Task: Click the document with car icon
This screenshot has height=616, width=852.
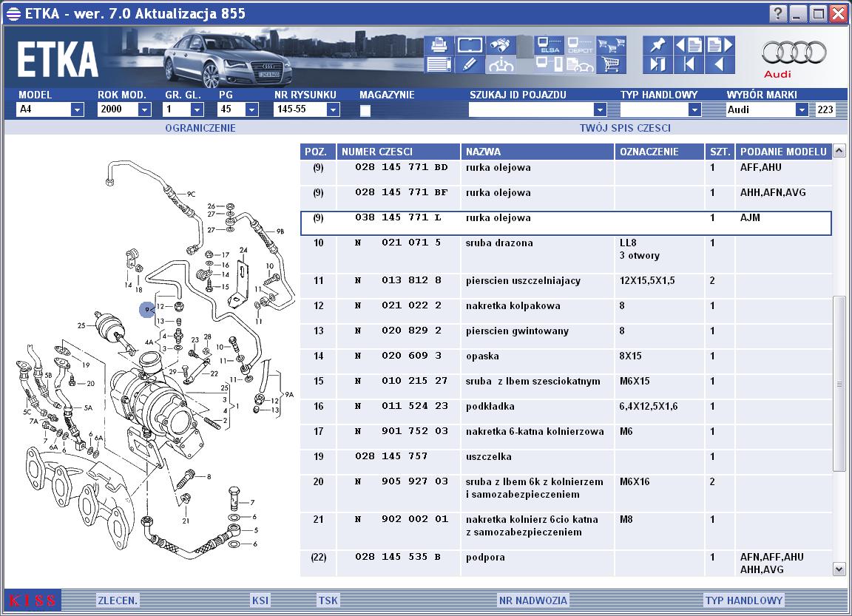Action: pyautogui.click(x=580, y=64)
